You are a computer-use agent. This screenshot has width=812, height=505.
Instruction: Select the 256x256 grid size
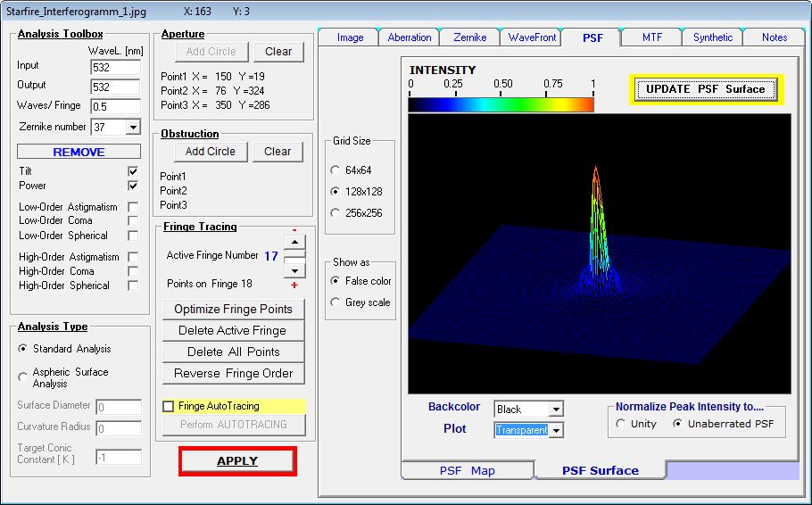pos(336,213)
